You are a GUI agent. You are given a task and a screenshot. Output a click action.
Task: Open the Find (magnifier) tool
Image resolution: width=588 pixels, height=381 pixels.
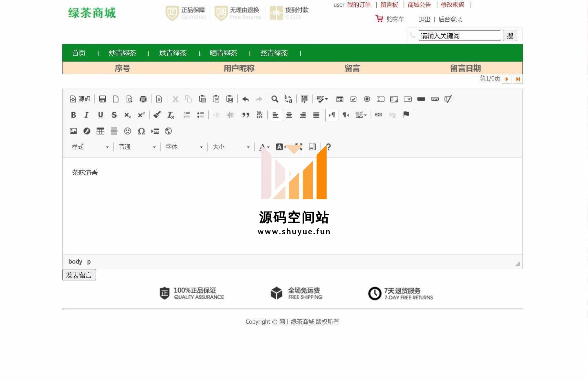pyautogui.click(x=275, y=99)
